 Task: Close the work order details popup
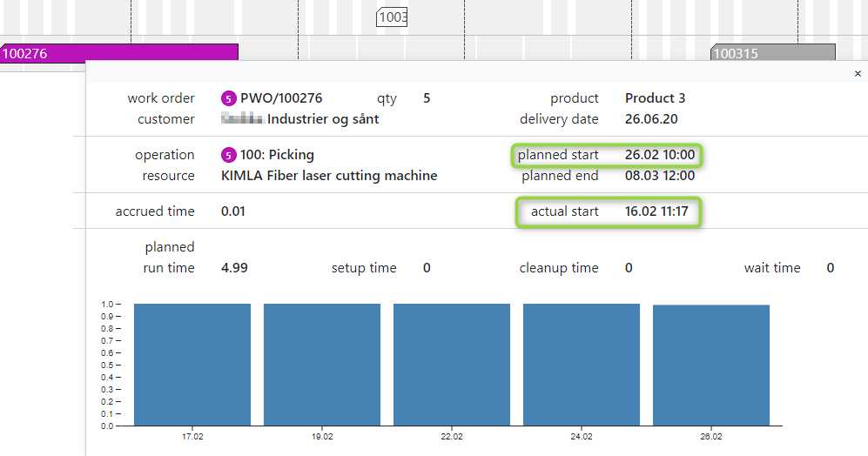coord(858,75)
